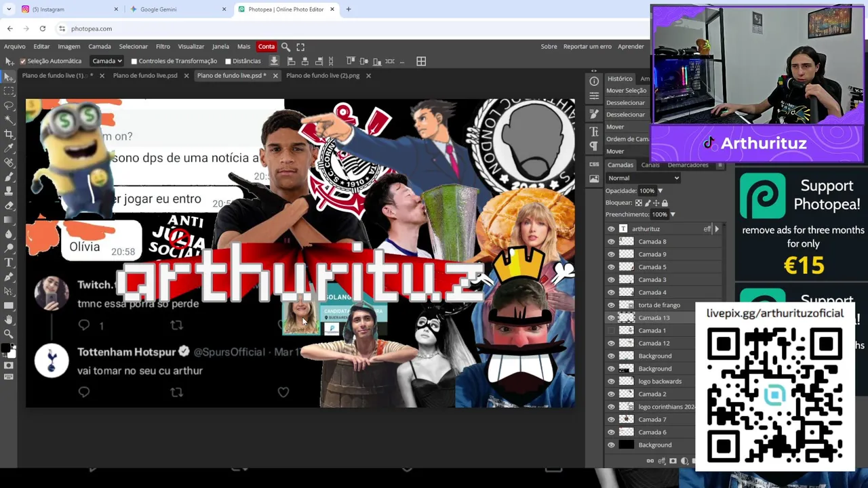868x488 pixels.
Task: Open the Character side panel icon
Action: coord(594,131)
